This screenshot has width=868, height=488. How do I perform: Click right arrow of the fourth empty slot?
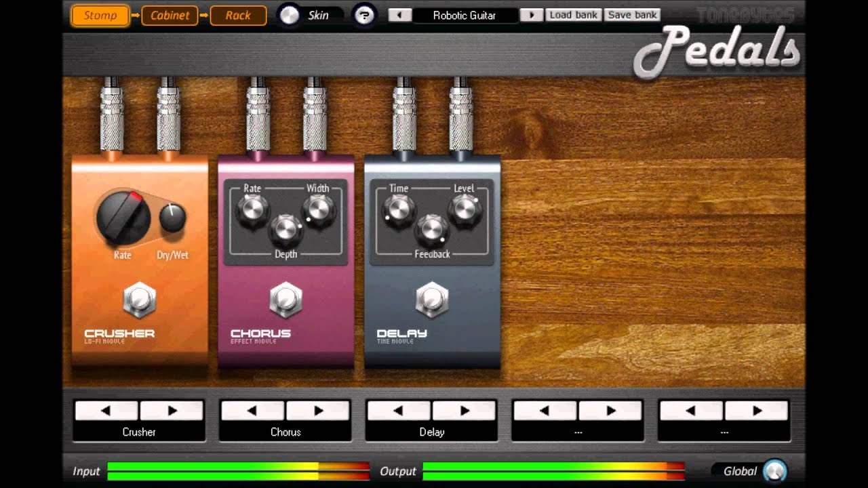pyautogui.click(x=611, y=410)
